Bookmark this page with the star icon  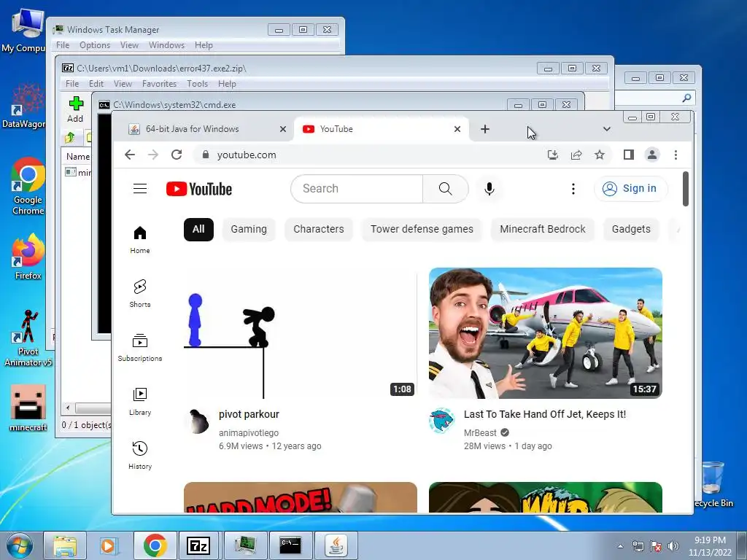600,155
